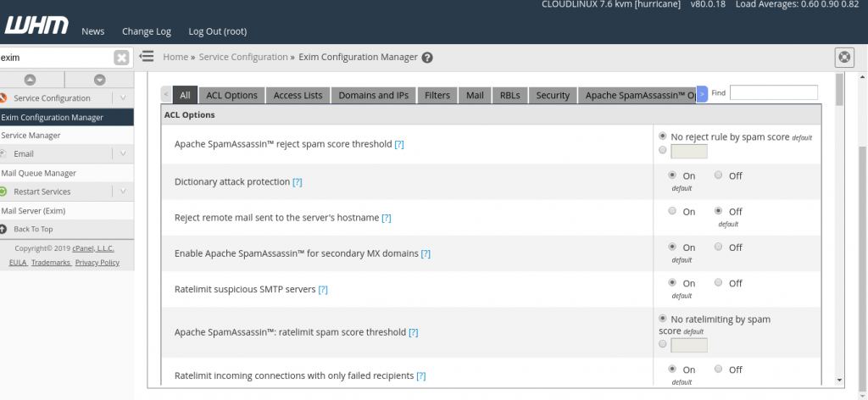Viewport: 868px width, 400px height.
Task: Click the Service Configuration wrench icon
Action: 3,98
